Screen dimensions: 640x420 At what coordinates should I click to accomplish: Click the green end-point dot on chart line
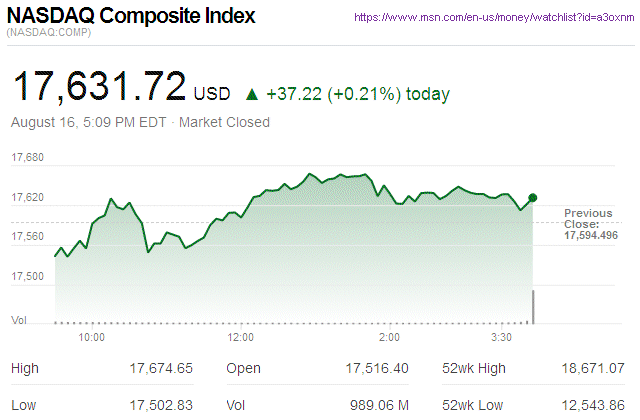point(532,198)
